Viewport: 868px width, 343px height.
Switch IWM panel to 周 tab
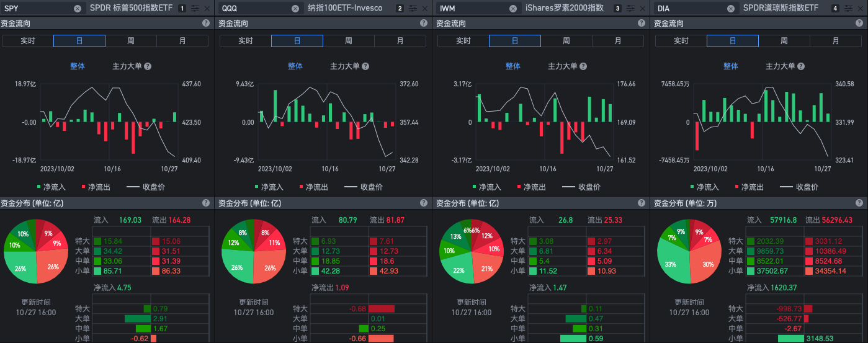(x=566, y=41)
